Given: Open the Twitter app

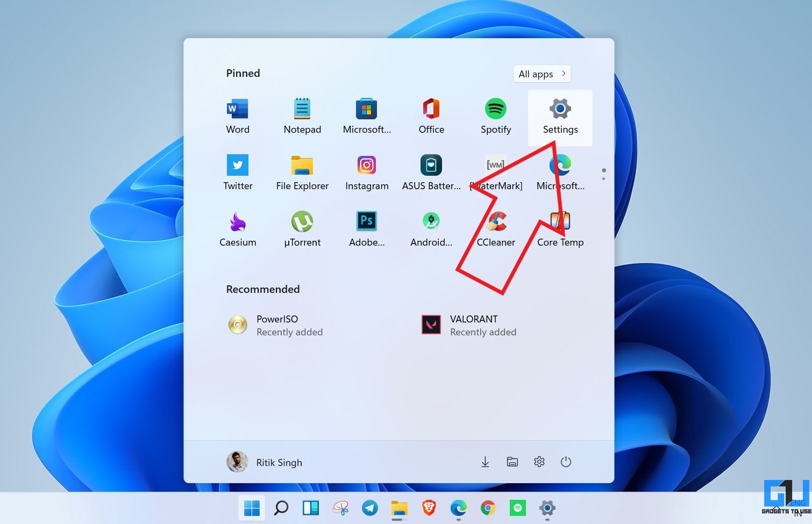Looking at the screenshot, I should (238, 174).
